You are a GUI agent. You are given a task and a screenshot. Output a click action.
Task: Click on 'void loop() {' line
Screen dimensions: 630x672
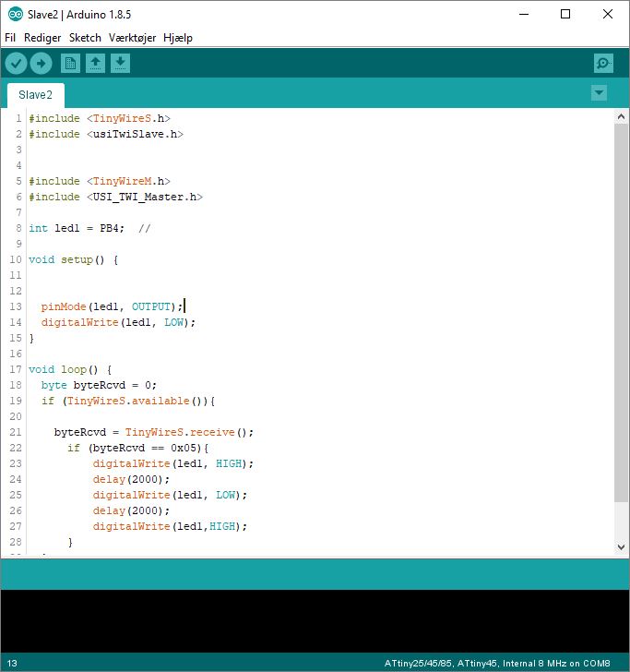(x=70, y=369)
